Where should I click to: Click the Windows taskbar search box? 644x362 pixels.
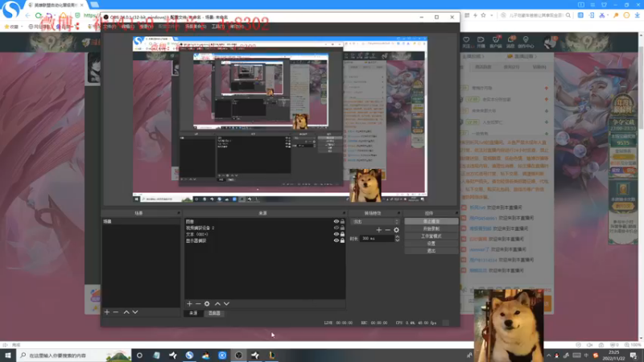tap(74, 355)
